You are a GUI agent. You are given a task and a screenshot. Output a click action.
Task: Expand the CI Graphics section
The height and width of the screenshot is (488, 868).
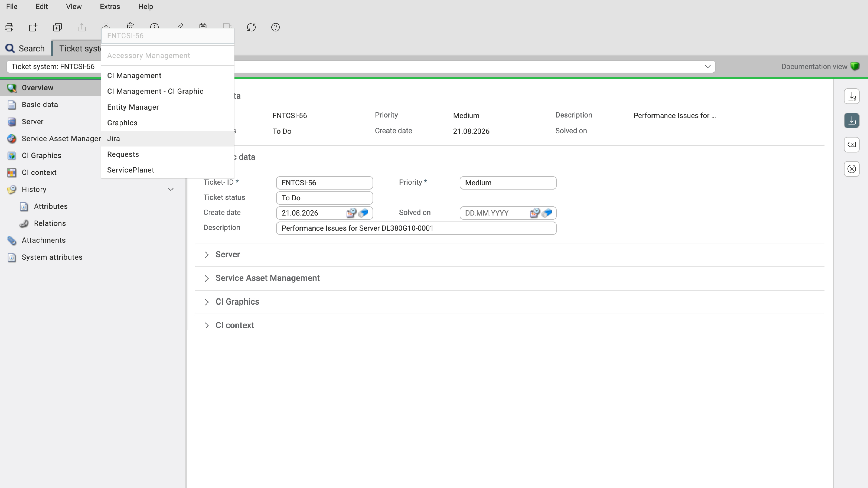(207, 302)
